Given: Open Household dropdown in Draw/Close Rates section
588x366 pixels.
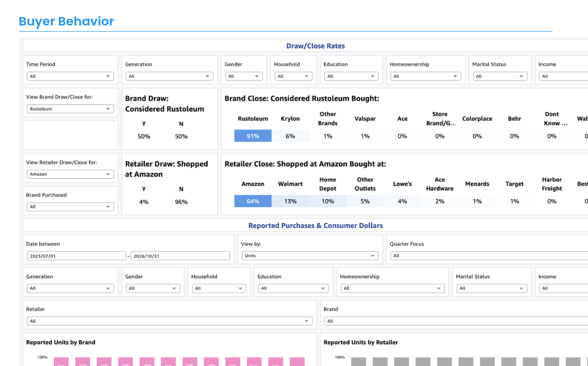Looking at the screenshot, I should coord(293,76).
